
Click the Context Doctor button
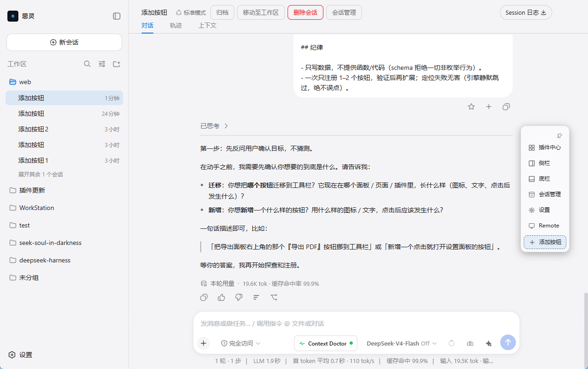[326, 343]
